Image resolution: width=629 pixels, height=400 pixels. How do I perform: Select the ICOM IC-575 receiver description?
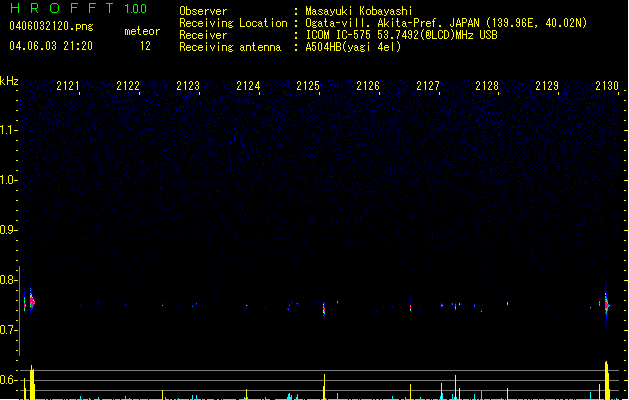tap(401, 35)
